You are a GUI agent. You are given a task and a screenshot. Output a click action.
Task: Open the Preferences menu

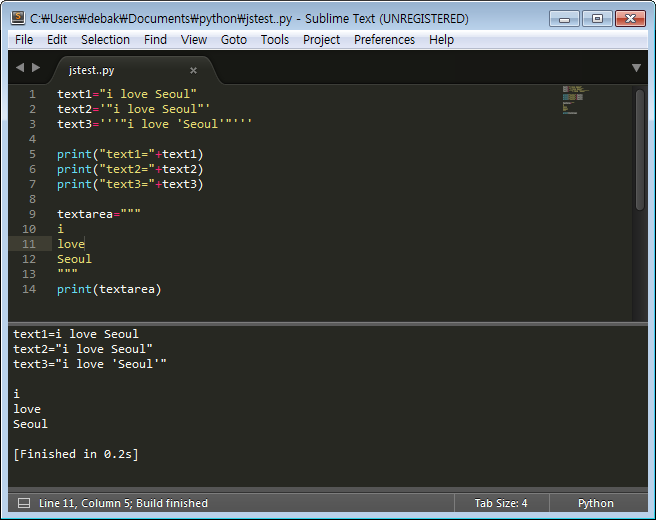point(384,40)
